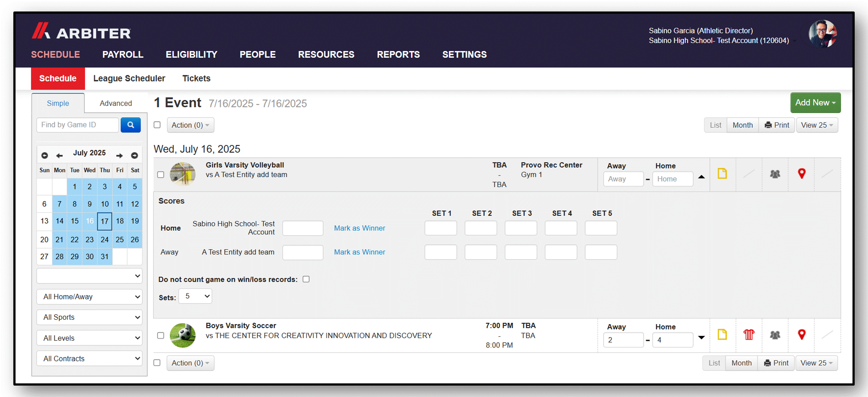Click the Home team SET 1 score box
The width and height of the screenshot is (868, 397).
pos(441,228)
